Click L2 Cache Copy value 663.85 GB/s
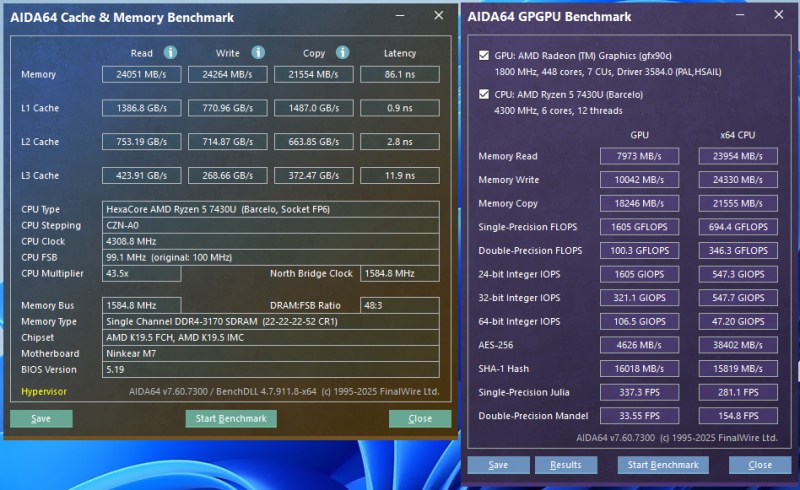Image resolution: width=800 pixels, height=490 pixels. click(x=314, y=142)
